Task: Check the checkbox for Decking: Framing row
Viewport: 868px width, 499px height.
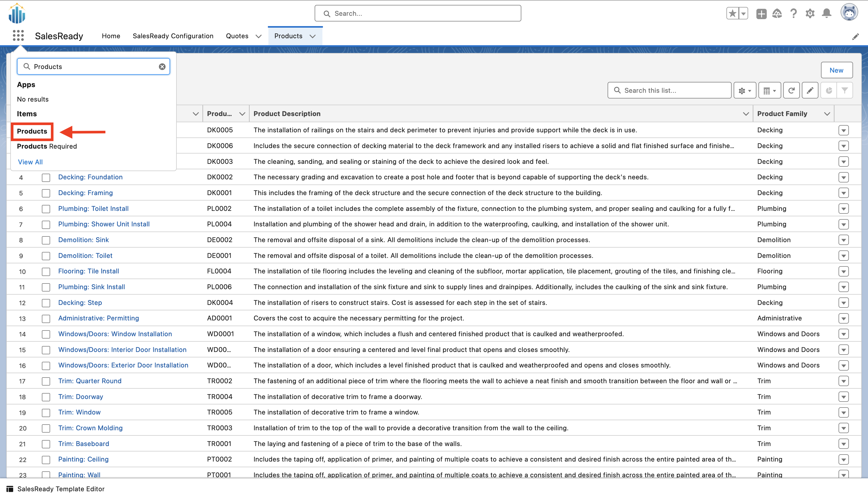Action: 46,193
